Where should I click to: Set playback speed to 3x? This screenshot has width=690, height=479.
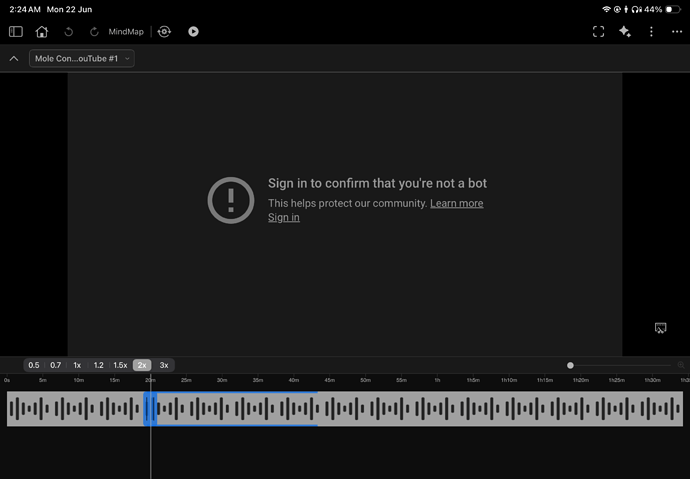164,365
